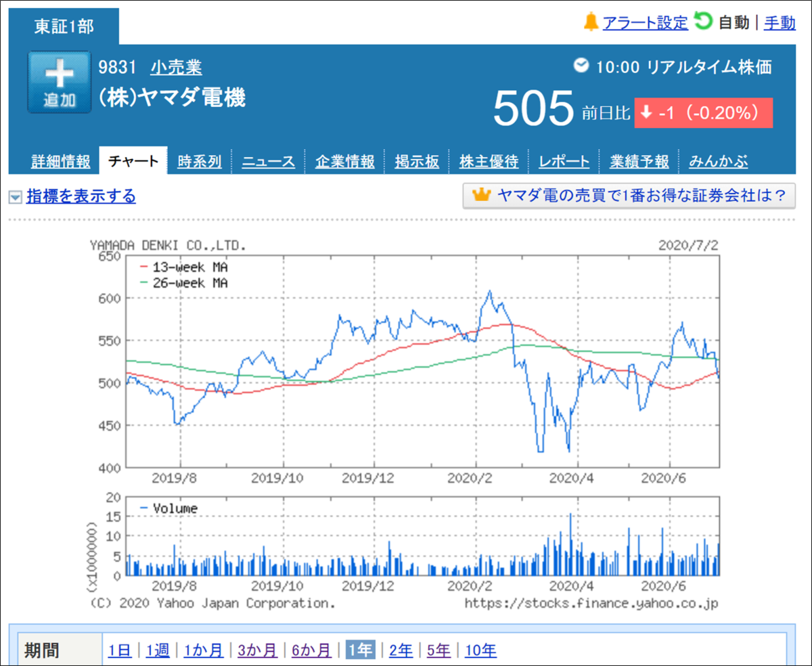Viewport: 812px width, 666px height.
Task: Click the YAMADA DENKI CO.,LTD. chart title
Action: pos(168,245)
